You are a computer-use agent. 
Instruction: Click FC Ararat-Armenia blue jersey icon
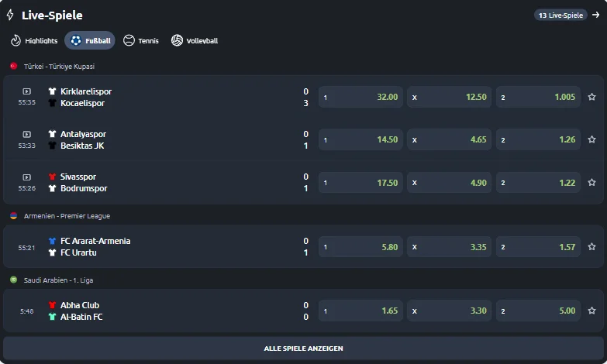(x=52, y=241)
